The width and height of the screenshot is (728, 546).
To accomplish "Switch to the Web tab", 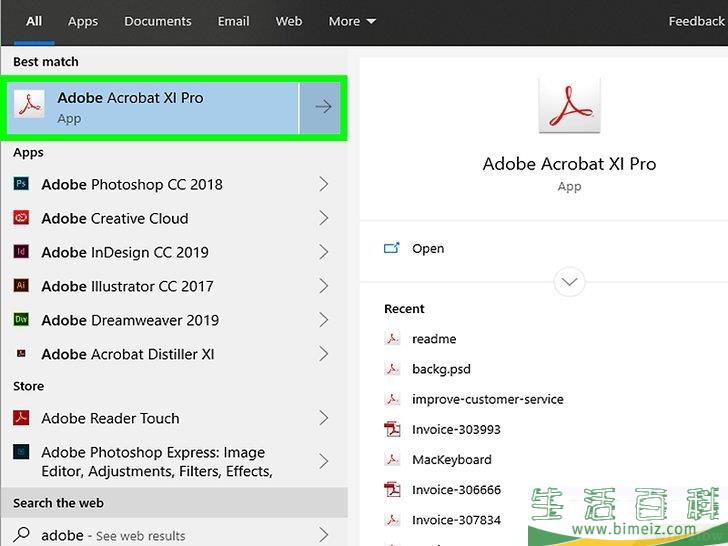I will pyautogui.click(x=289, y=21).
